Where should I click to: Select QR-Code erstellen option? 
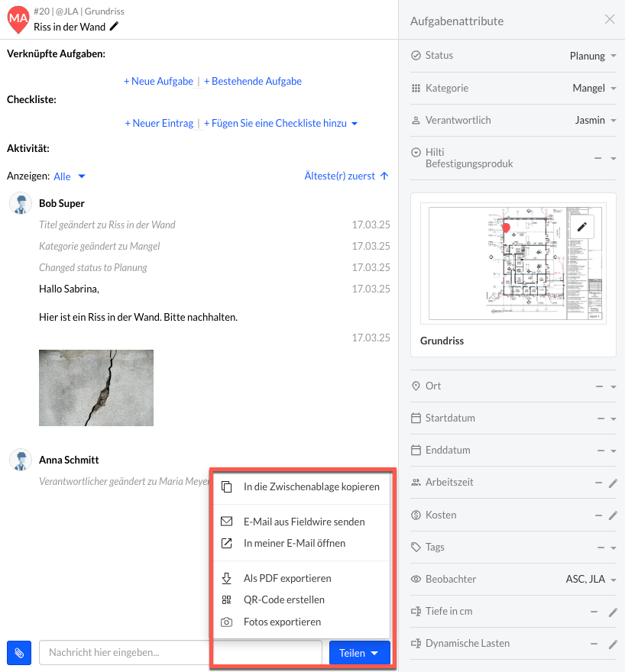(x=283, y=600)
